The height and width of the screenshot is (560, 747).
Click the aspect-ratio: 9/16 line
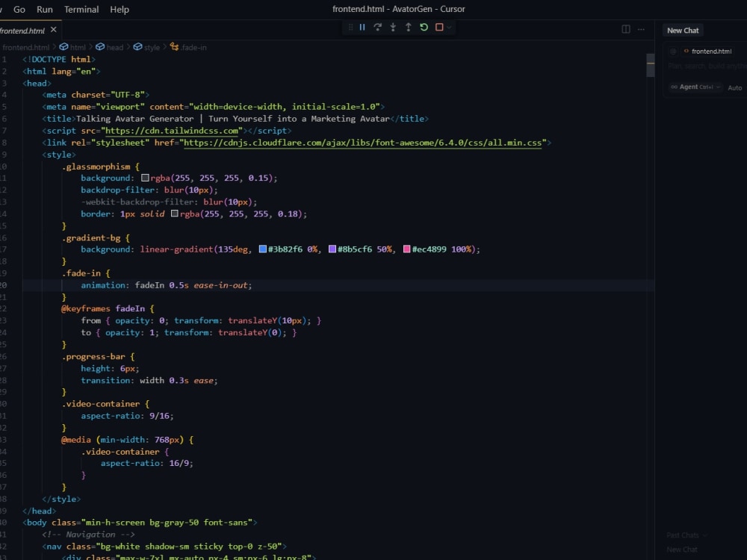[127, 416]
